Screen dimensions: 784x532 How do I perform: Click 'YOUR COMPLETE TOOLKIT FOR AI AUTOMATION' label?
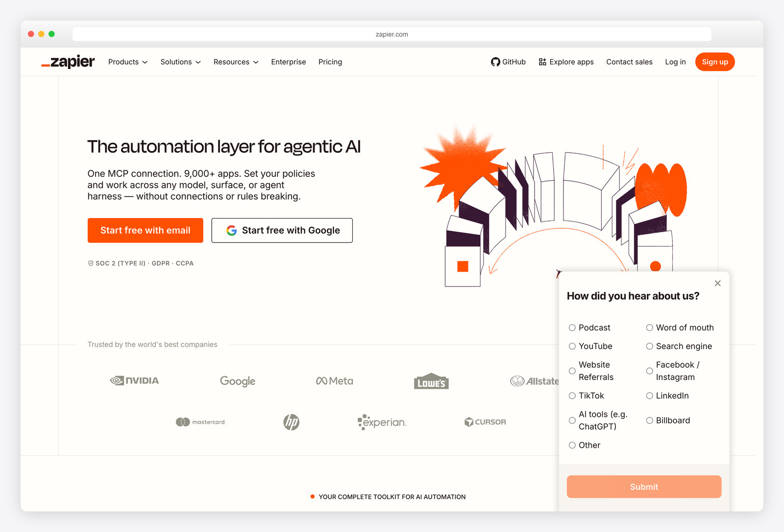click(392, 497)
